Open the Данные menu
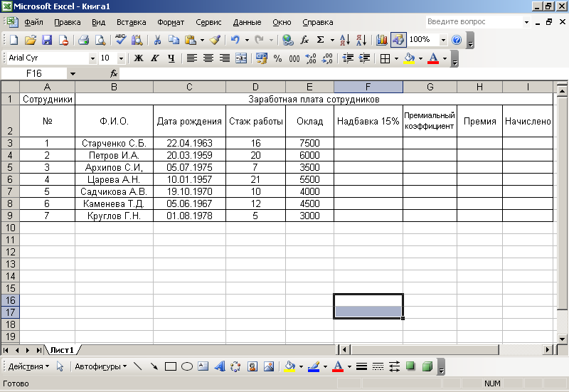The height and width of the screenshot is (392, 569). coord(247,23)
